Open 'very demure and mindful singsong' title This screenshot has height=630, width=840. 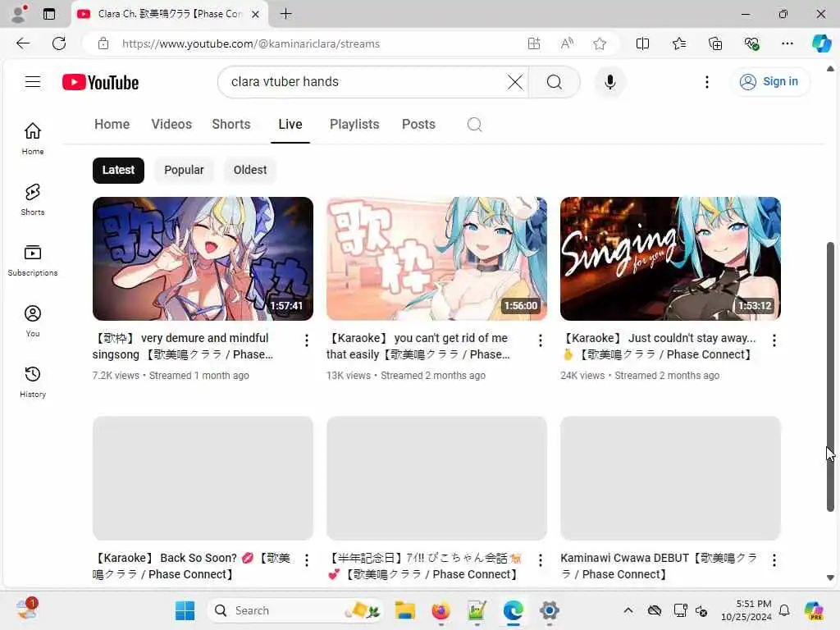(183, 347)
